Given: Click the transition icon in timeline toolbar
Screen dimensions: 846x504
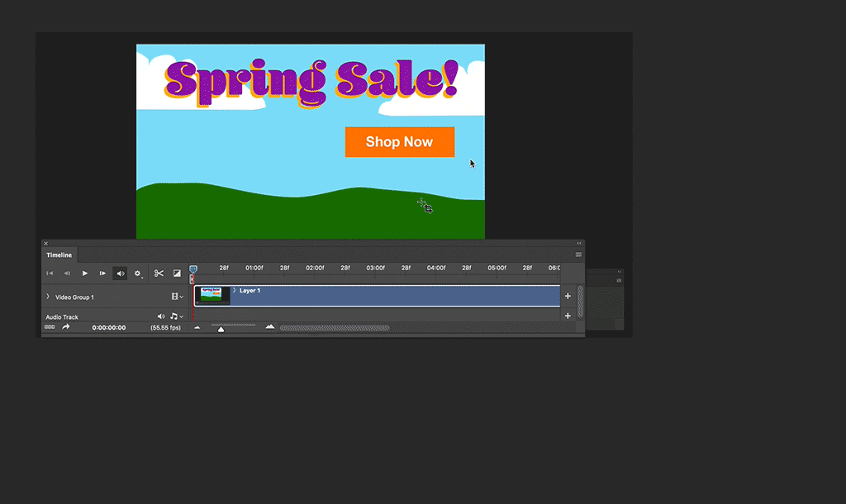Looking at the screenshot, I should [176, 273].
